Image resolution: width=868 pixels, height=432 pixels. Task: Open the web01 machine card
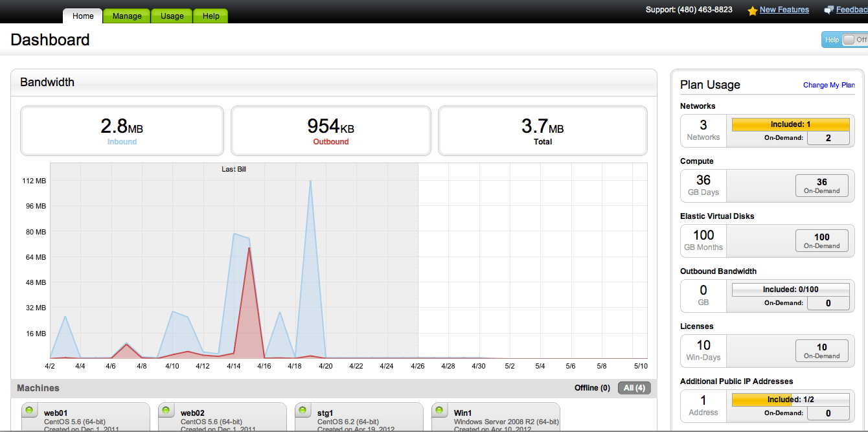pos(85,417)
